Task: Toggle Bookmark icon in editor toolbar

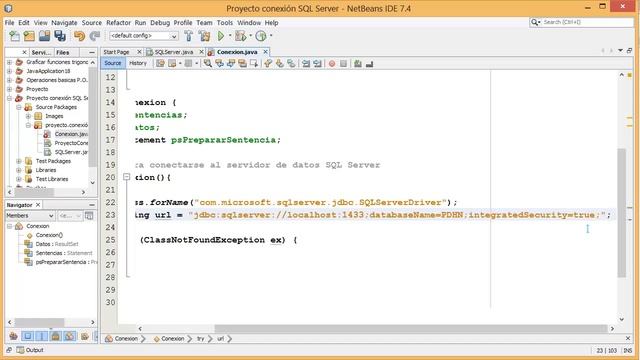Action: coord(291,63)
